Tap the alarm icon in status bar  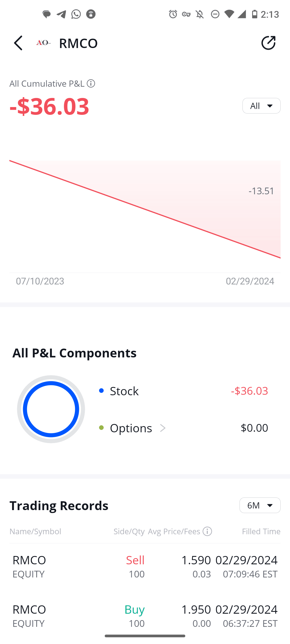click(x=173, y=14)
